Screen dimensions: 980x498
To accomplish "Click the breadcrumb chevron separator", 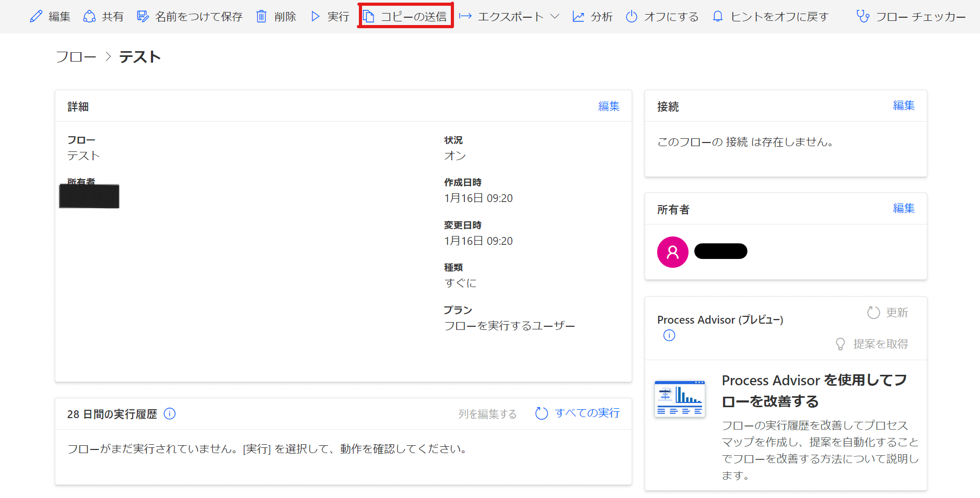I will pos(108,57).
